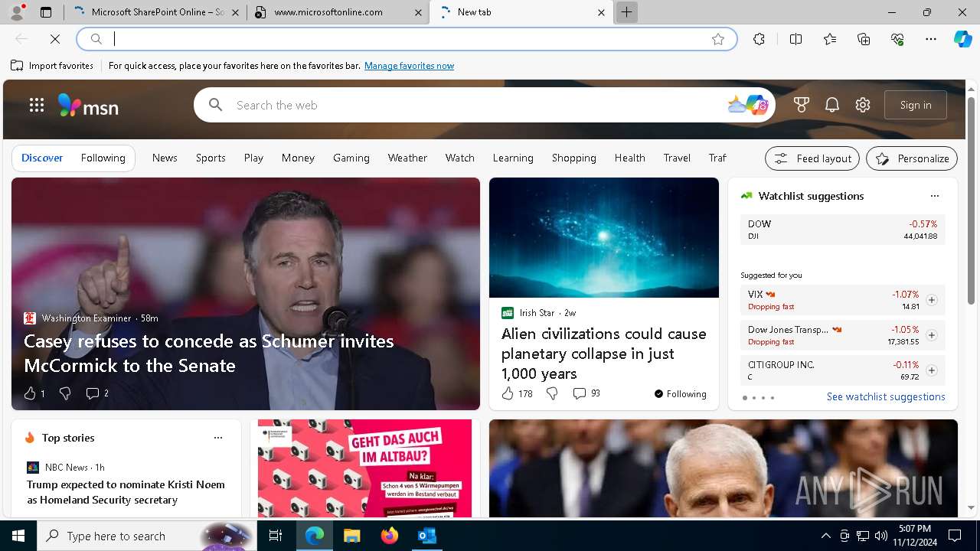
Task: Open the Health category
Action: 629,158
